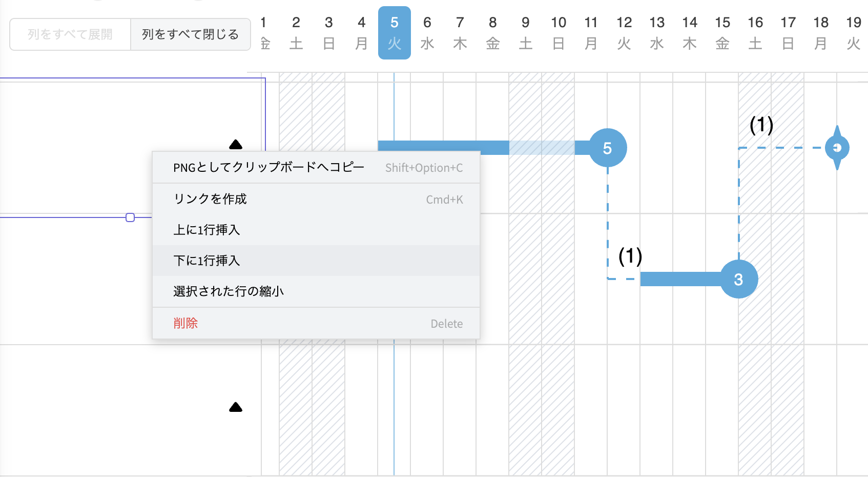Click the (1) dependency label near milestone 3
The image size is (868, 477).
click(630, 256)
